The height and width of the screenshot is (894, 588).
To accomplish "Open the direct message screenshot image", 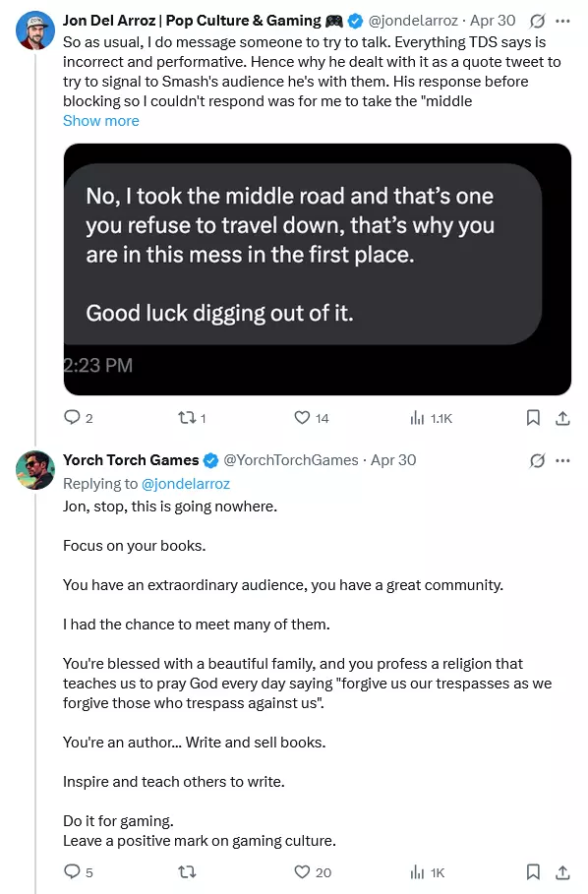I will [318, 269].
